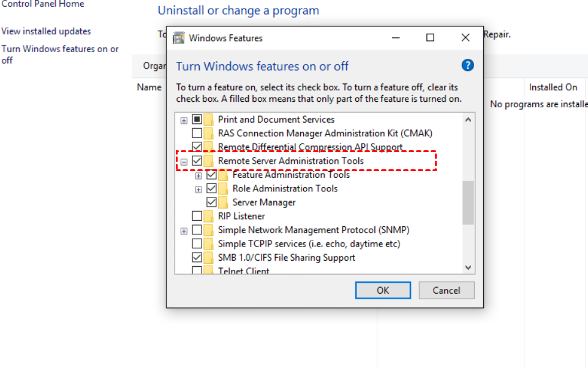Go to Control Panel Home link
Viewport: 588px width, 368px height.
(43, 4)
